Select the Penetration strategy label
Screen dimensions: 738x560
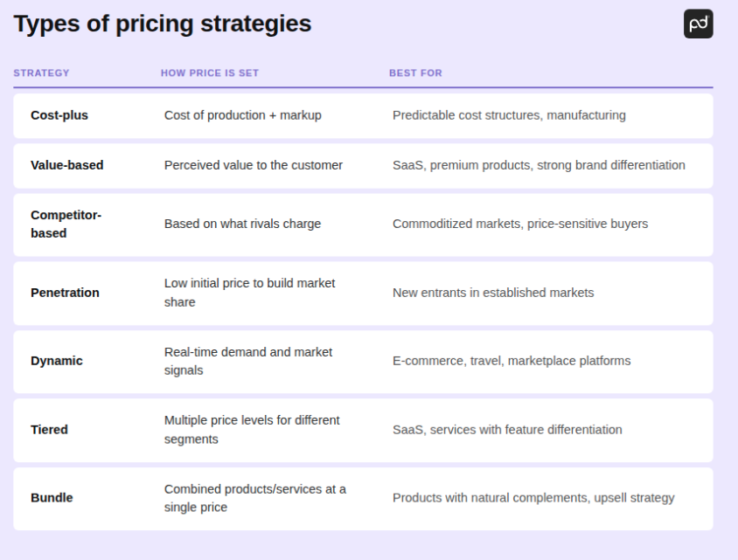pyautogui.click(x=65, y=293)
